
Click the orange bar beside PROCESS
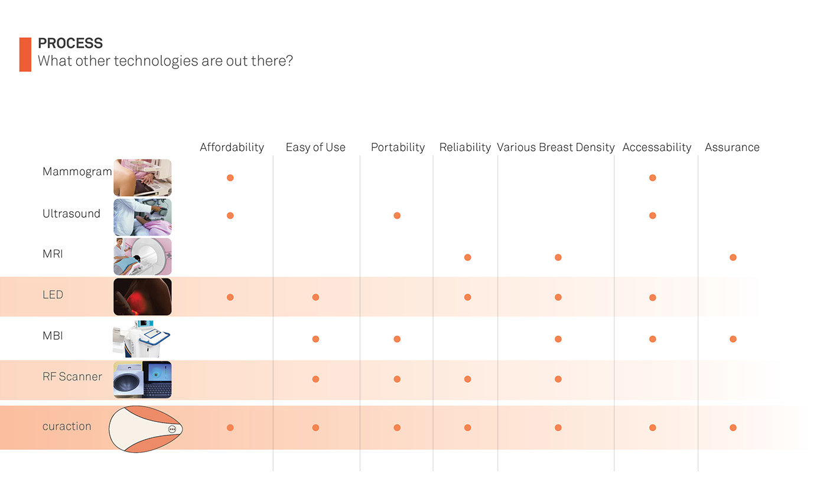tap(25, 54)
